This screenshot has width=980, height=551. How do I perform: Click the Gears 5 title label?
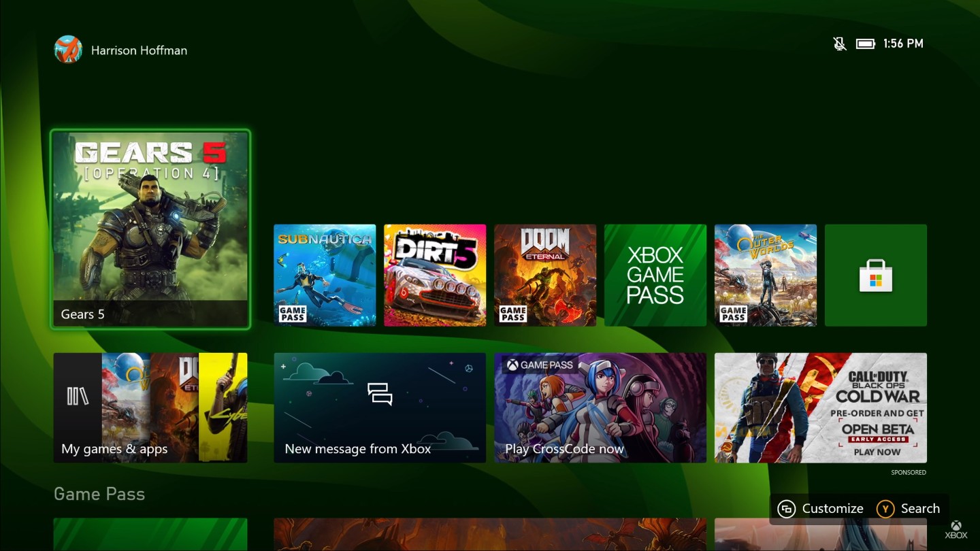(83, 314)
